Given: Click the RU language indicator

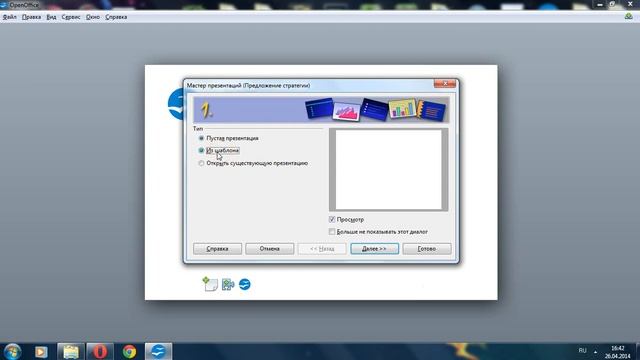Looking at the screenshot, I should click(582, 351).
